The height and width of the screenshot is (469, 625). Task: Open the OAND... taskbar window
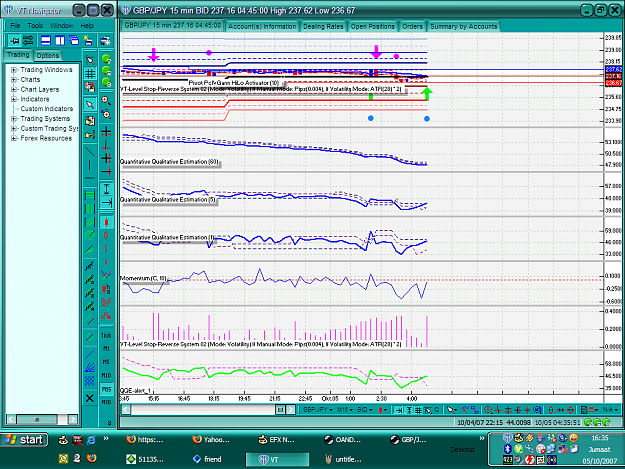point(343,440)
